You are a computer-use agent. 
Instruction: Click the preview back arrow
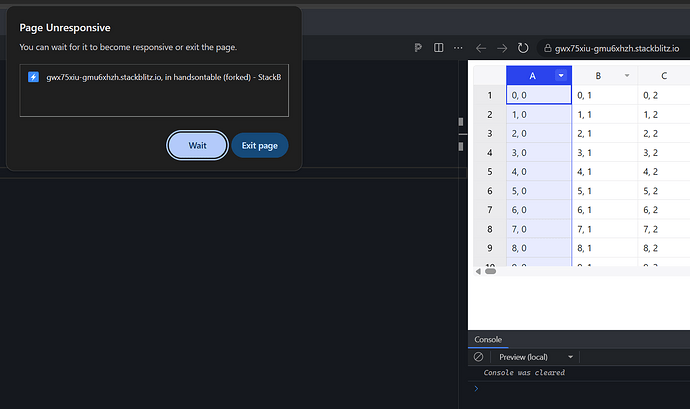point(481,48)
